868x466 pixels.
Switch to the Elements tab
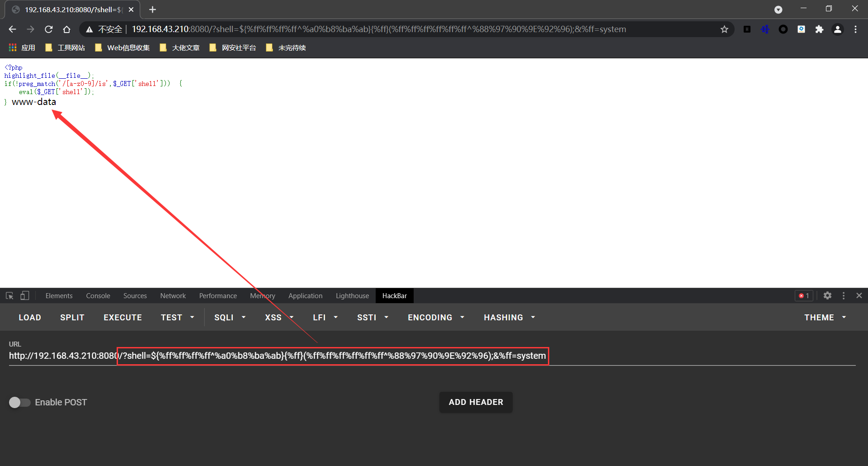point(59,295)
